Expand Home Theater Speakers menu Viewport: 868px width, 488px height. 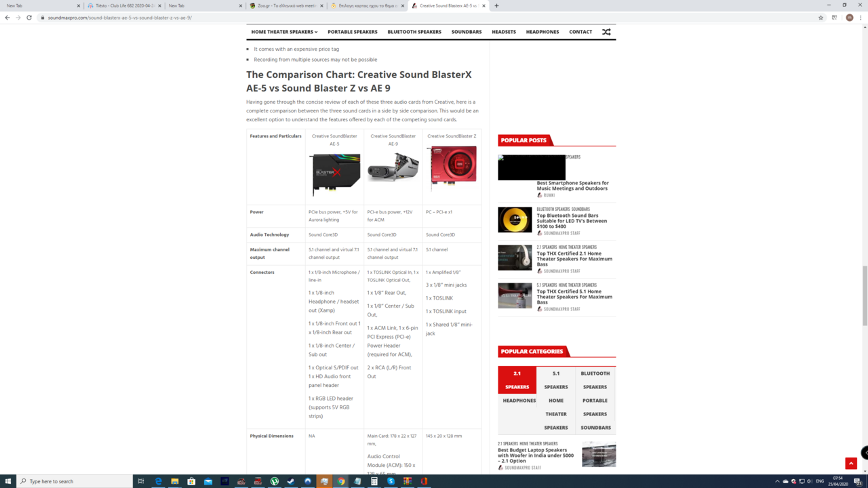(284, 32)
